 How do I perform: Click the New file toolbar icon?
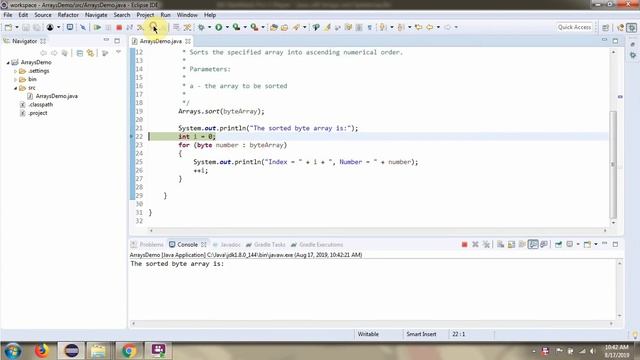point(8,27)
